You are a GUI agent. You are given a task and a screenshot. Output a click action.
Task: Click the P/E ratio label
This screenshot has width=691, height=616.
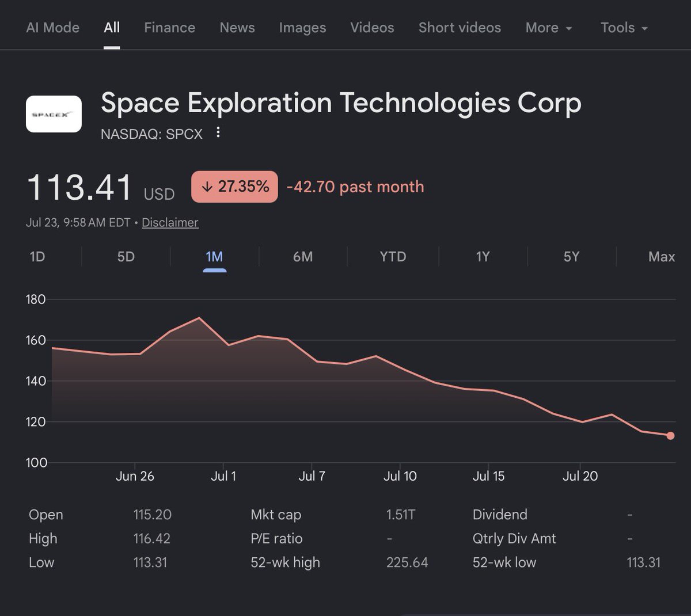pos(276,539)
